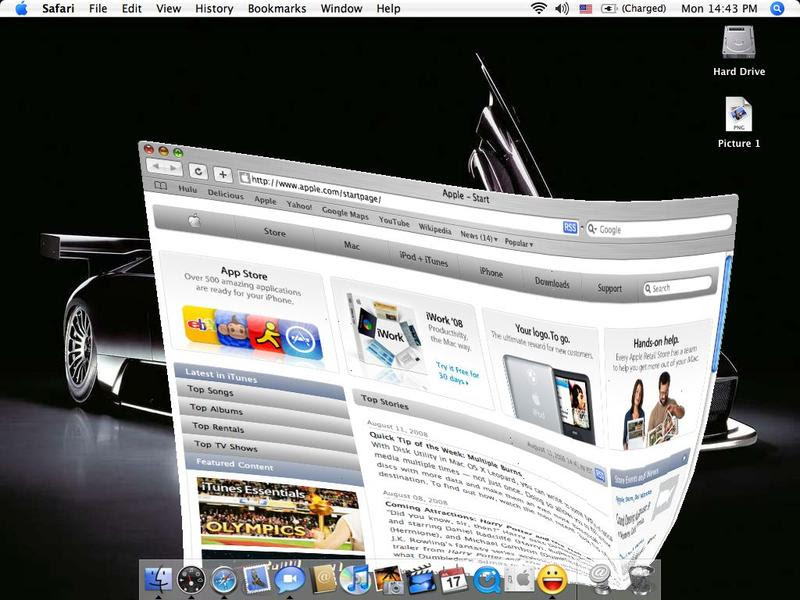The image size is (800, 600).
Task: Click Safari's Forward arrow button
Action: pos(173,168)
